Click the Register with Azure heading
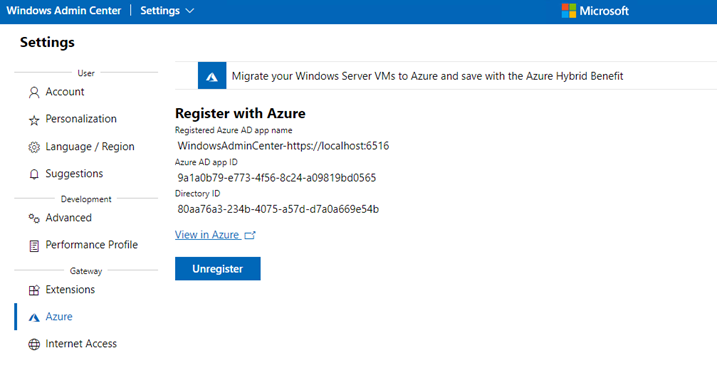 click(240, 113)
